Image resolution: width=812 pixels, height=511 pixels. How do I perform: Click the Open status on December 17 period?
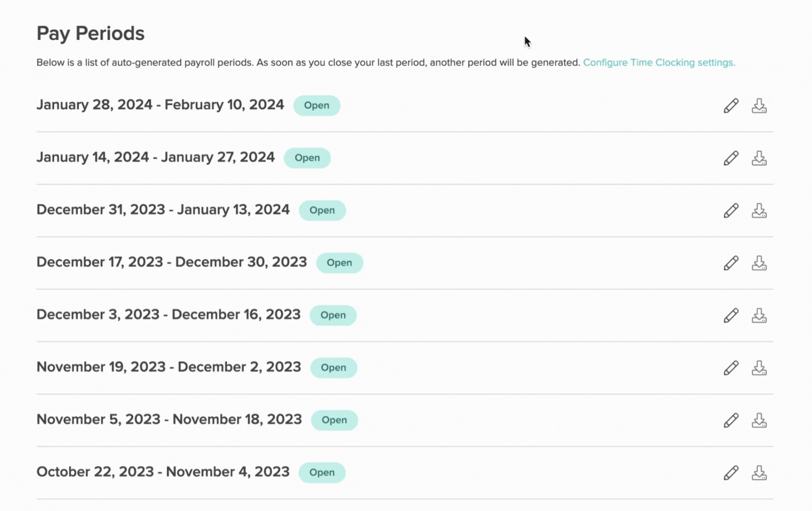tap(339, 262)
